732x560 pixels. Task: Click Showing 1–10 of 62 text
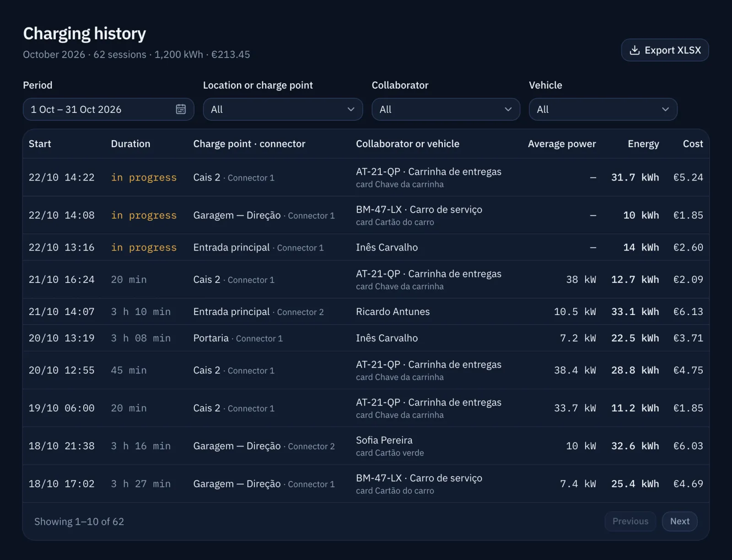coord(79,522)
